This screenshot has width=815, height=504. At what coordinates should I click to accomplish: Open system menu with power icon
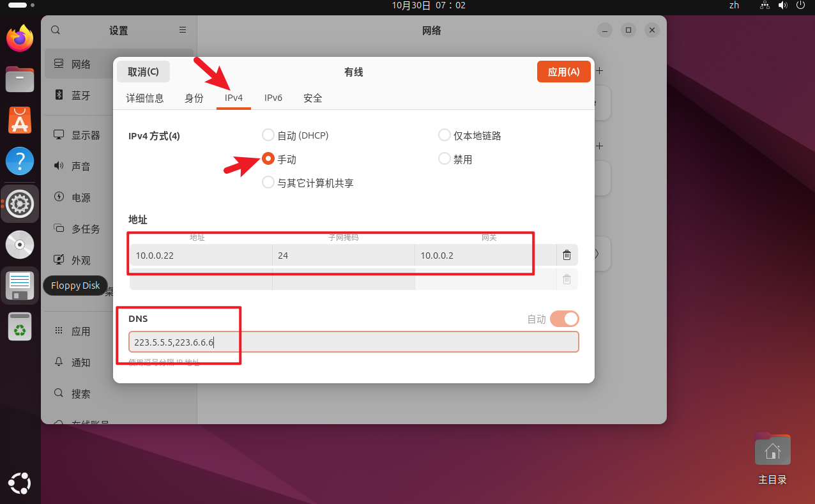(x=800, y=5)
